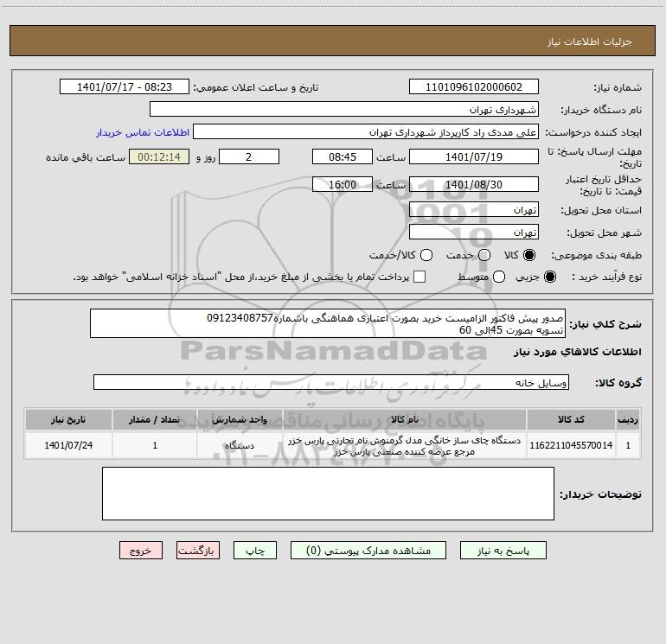The width and height of the screenshot is (666, 644).
Task: Click the پاسخ به نیاز button
Action: point(503,550)
